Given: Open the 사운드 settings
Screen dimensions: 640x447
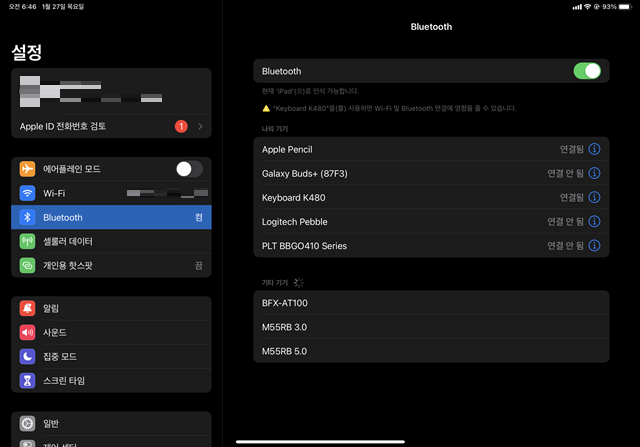Looking at the screenshot, I should coord(111,332).
